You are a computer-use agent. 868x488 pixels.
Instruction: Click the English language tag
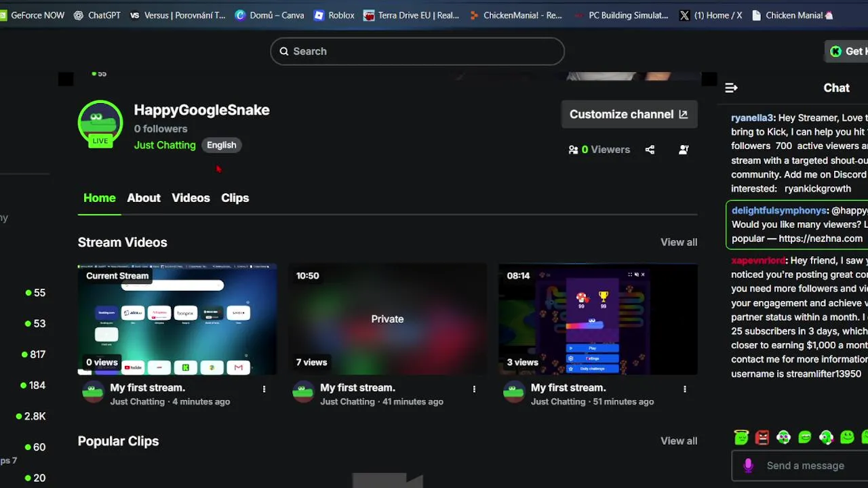pos(222,145)
